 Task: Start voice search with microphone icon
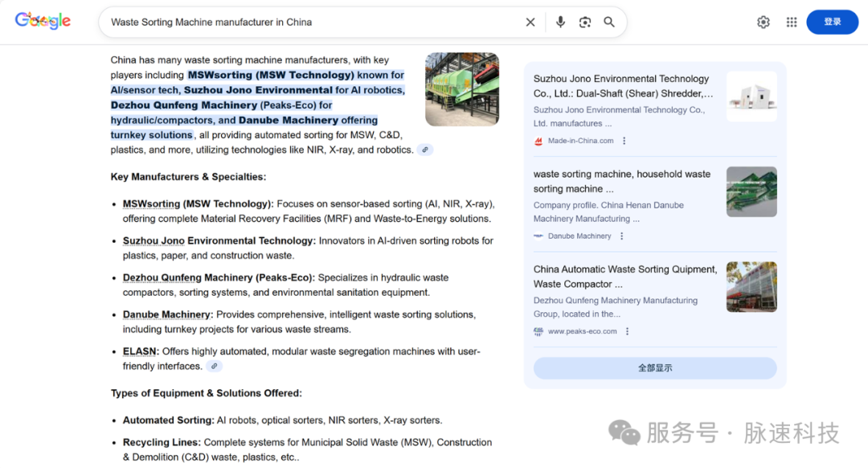[x=560, y=23]
